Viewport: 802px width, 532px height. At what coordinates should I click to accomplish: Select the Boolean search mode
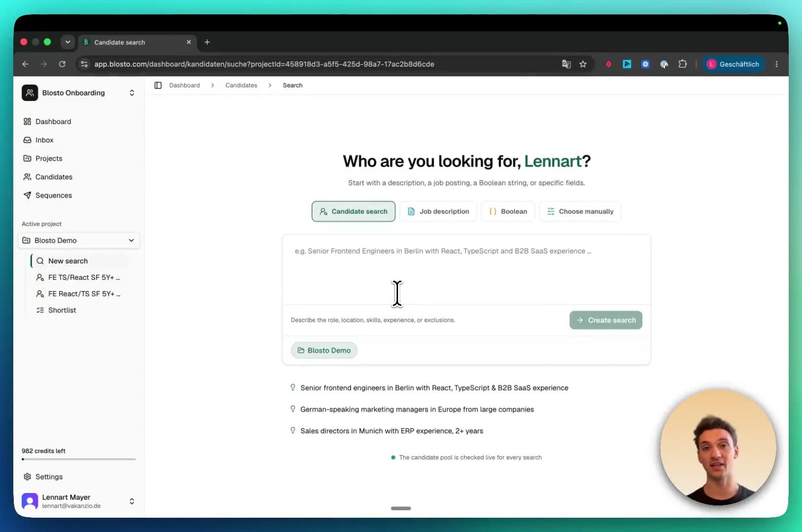(x=508, y=211)
